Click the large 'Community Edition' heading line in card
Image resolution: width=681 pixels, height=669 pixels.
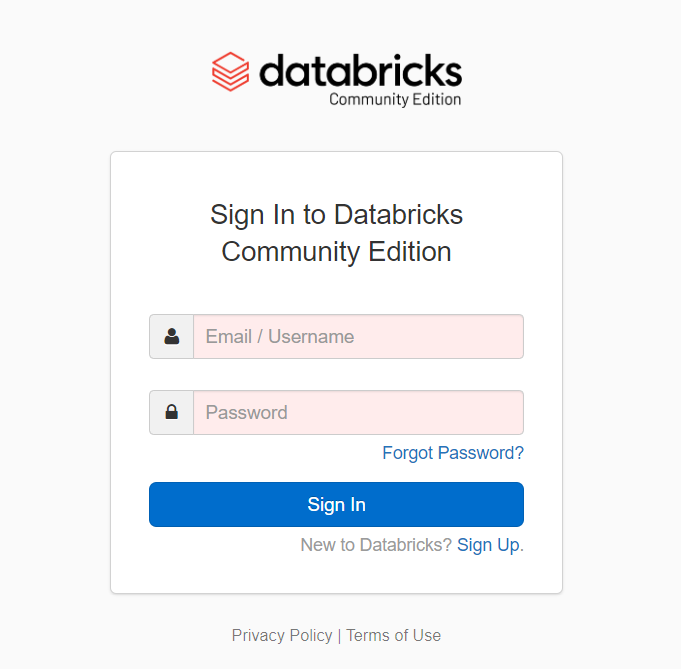pos(336,252)
